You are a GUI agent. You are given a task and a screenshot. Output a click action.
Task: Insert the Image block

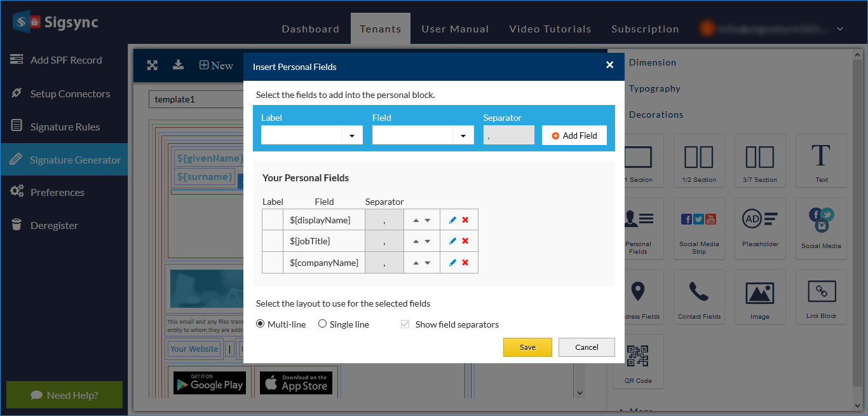(759, 296)
